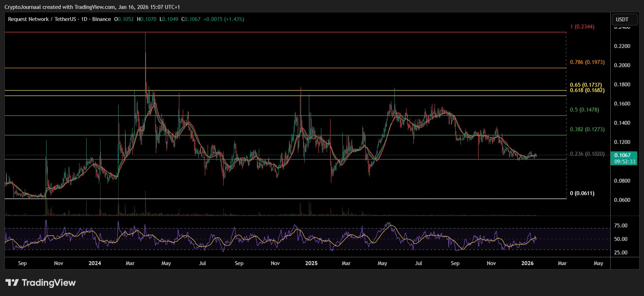644x296 pixels.
Task: Select the green 0.5 (0.1478) Fibonacci label
Action: coord(584,110)
